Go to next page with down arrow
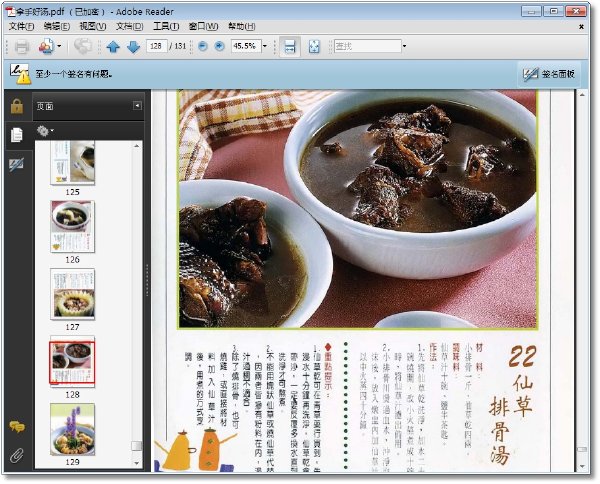Screen dimensions: 600x484 click(133, 47)
